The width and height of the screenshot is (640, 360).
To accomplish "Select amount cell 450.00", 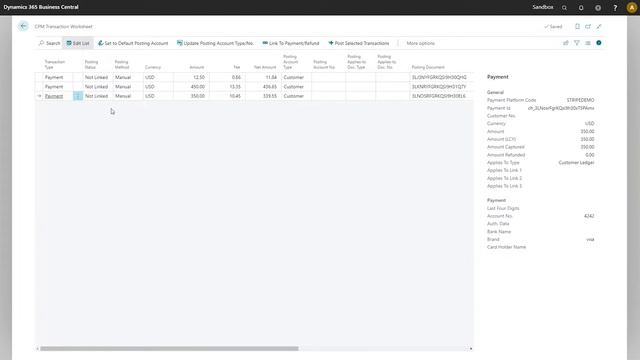I will (x=191, y=87).
